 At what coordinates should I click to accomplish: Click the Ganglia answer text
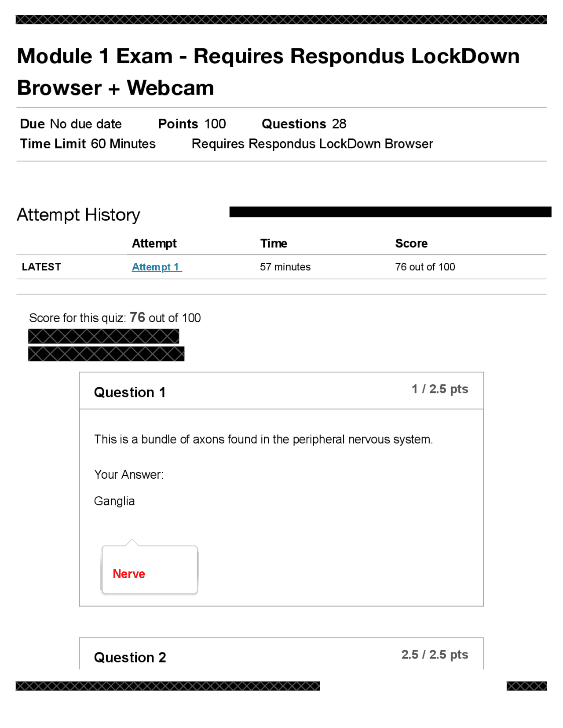pyautogui.click(x=114, y=501)
